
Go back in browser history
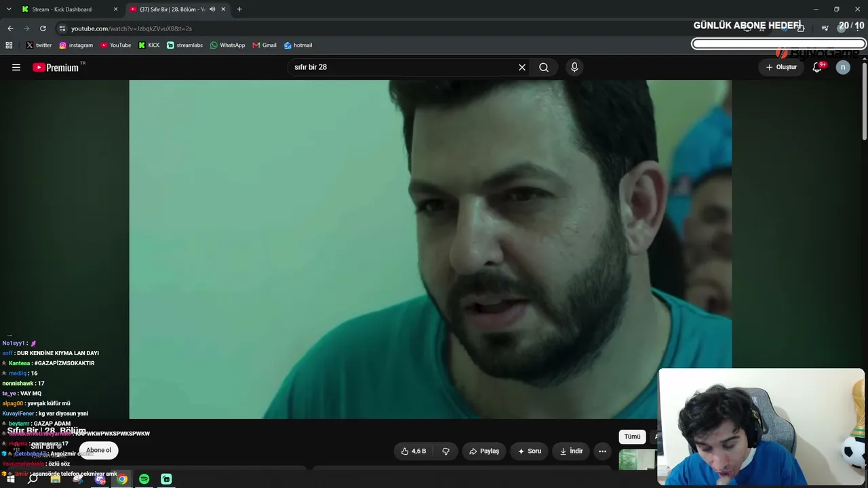pyautogui.click(x=10, y=28)
